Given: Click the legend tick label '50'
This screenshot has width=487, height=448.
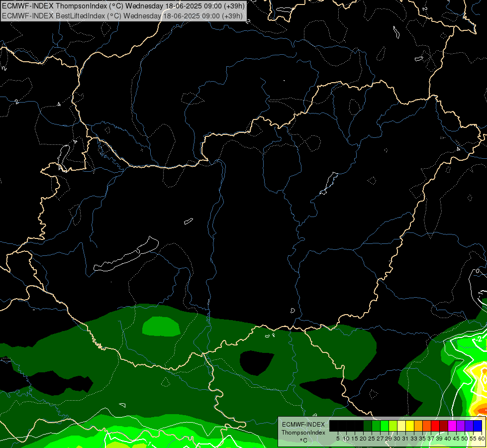Looking at the screenshot, I should (465, 439).
